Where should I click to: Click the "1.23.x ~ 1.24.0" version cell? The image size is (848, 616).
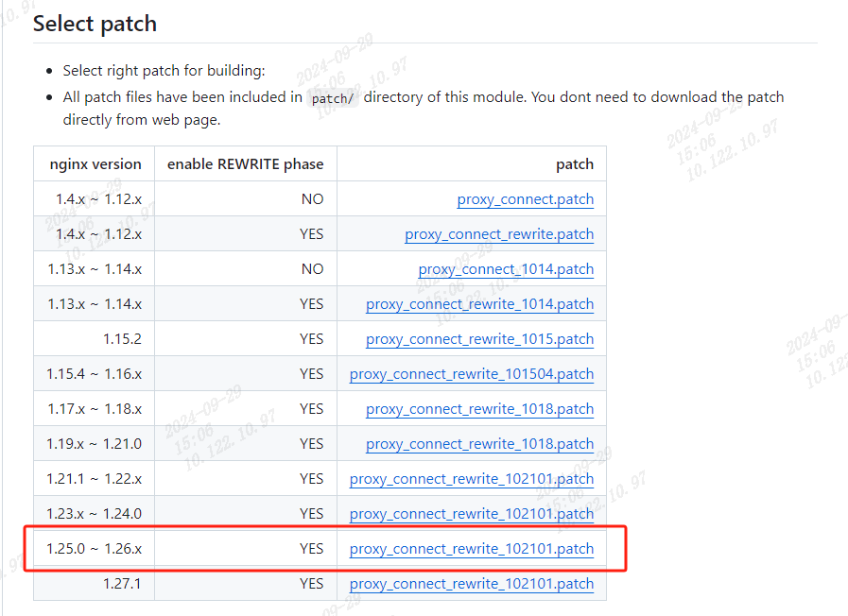(x=95, y=514)
